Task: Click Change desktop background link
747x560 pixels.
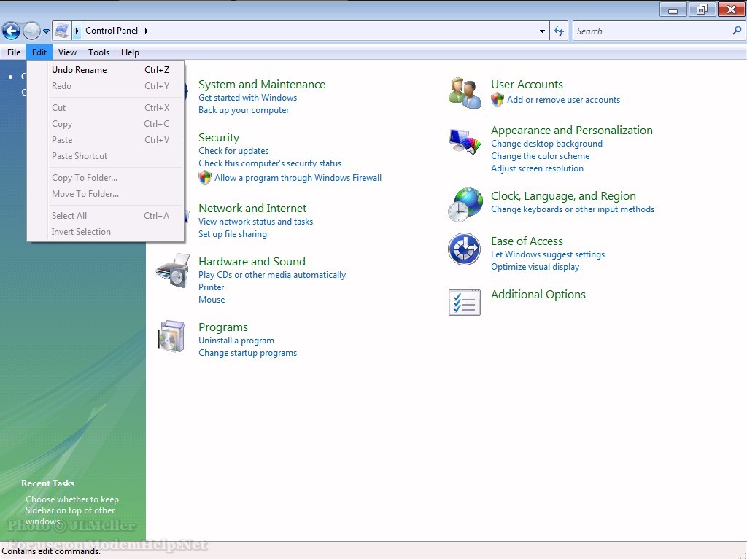Action: pos(546,144)
